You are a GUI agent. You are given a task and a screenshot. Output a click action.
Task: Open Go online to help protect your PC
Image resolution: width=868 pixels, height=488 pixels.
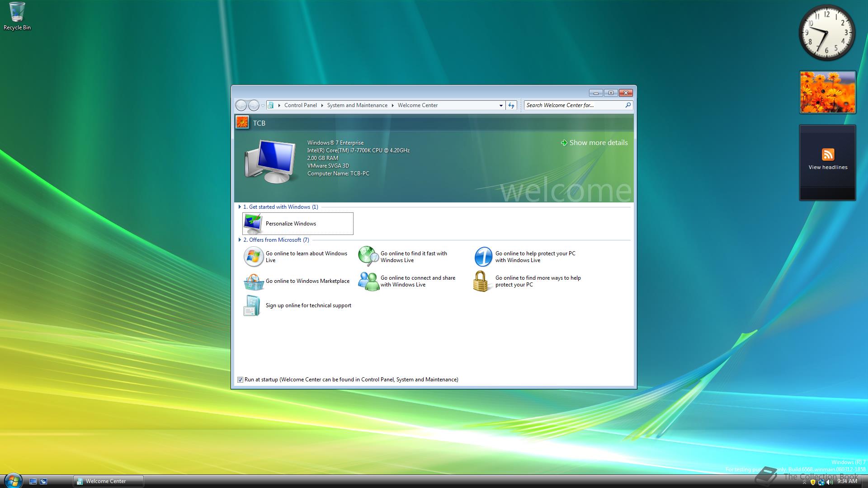tap(526, 257)
